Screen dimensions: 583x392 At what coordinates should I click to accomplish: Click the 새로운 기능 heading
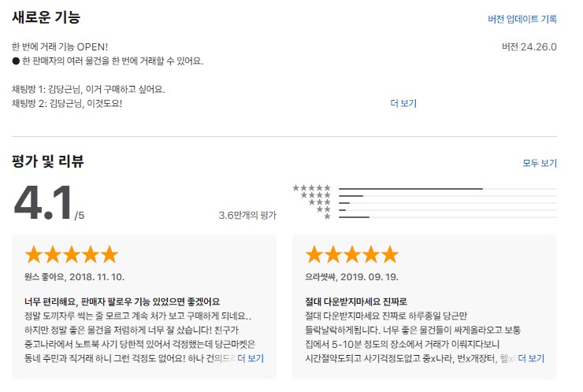tap(46, 17)
